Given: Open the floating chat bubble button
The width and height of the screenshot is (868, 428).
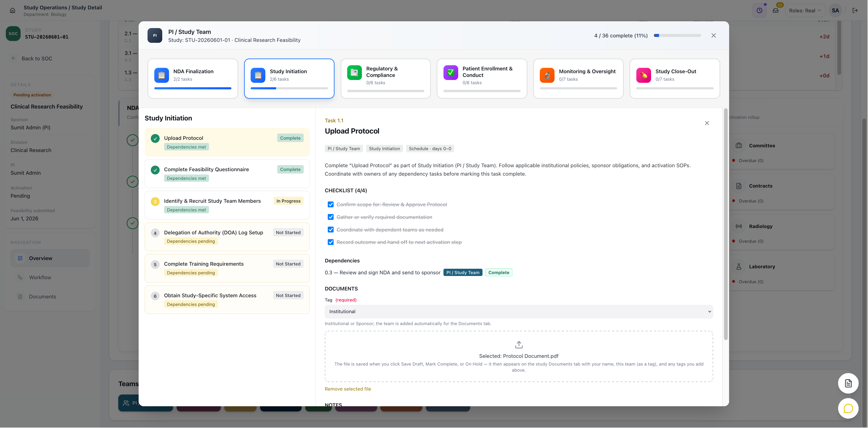Looking at the screenshot, I should pyautogui.click(x=848, y=408).
